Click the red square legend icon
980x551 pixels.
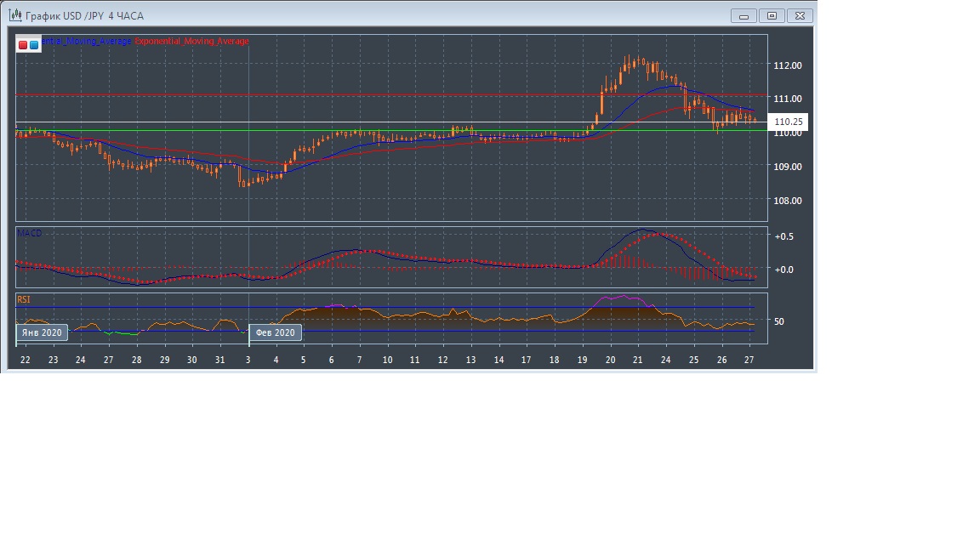tap(23, 44)
